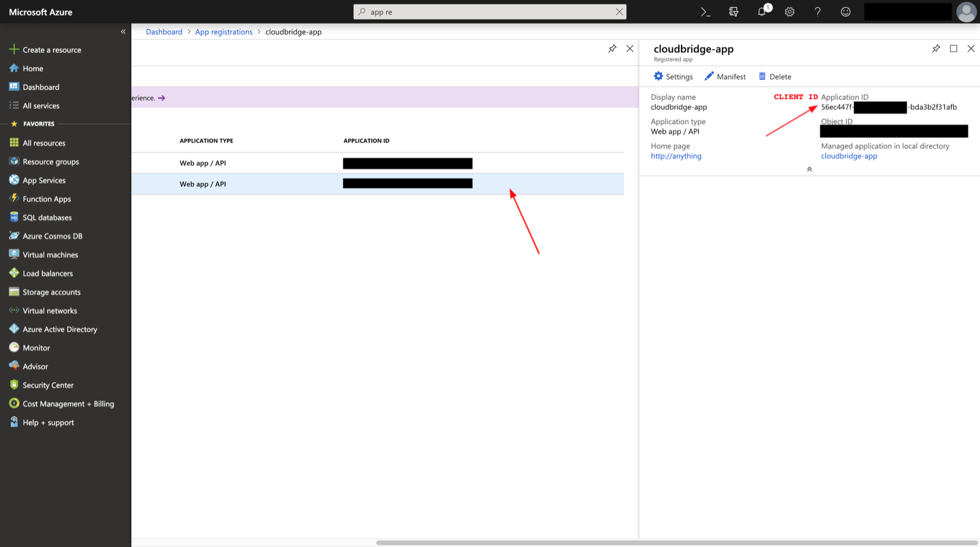Open SQL databases
Image resolution: width=980 pixels, height=547 pixels.
(x=41, y=217)
